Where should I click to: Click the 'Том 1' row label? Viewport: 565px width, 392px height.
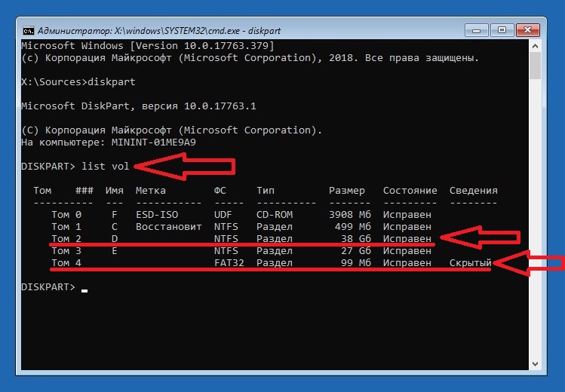click(x=66, y=227)
